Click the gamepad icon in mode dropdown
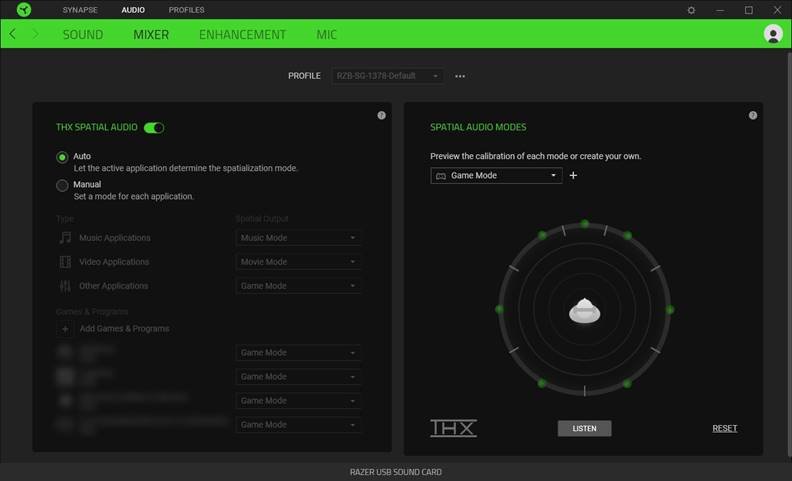 point(441,176)
